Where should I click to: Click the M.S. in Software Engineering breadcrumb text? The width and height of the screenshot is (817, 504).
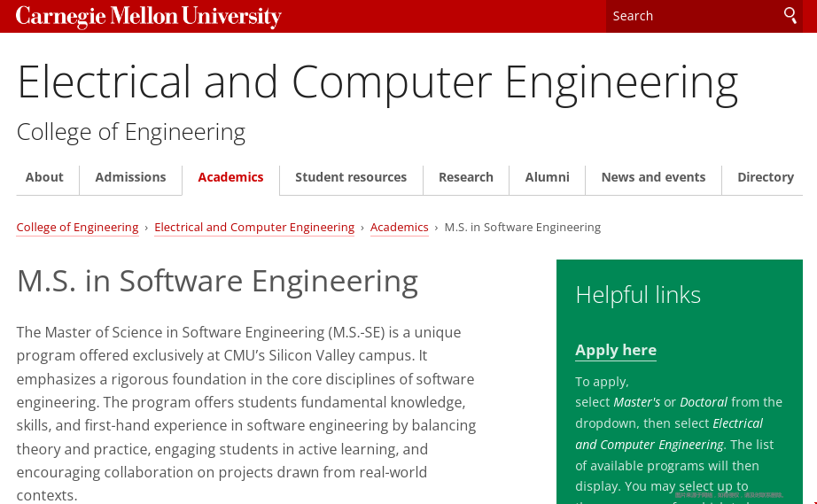(x=522, y=228)
